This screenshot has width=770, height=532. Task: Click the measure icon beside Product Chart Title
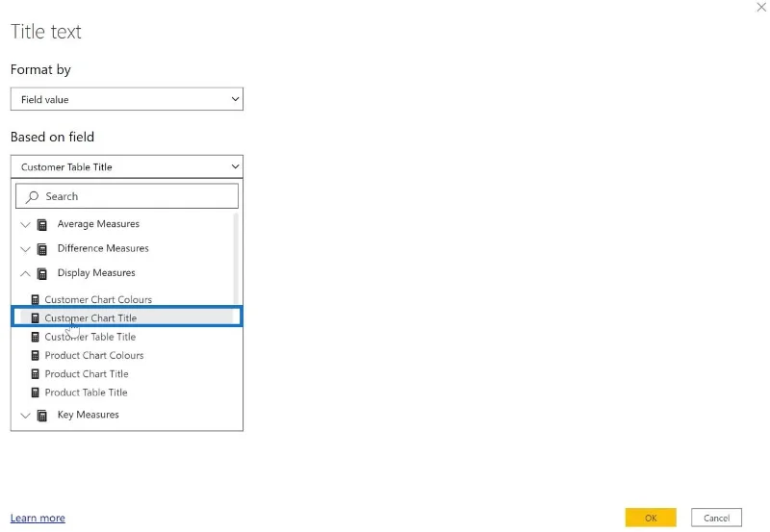[x=35, y=374]
